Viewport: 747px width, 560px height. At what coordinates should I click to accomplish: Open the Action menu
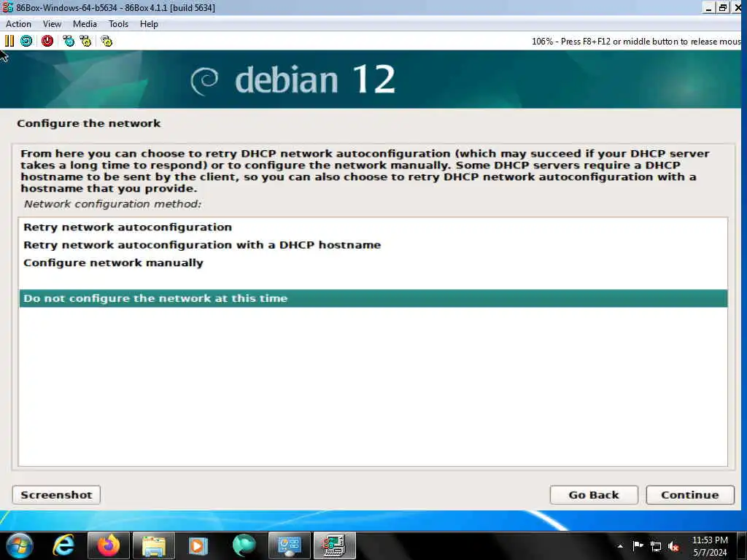18,24
